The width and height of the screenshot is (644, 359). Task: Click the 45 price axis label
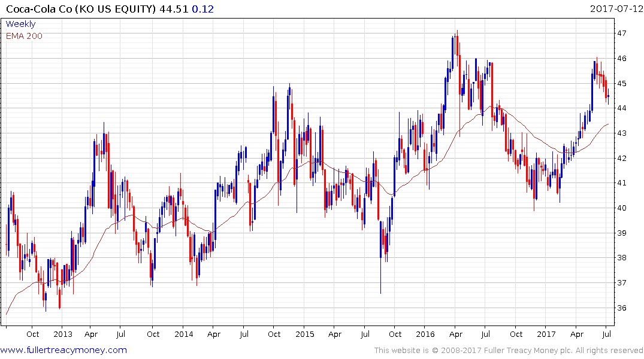point(621,83)
